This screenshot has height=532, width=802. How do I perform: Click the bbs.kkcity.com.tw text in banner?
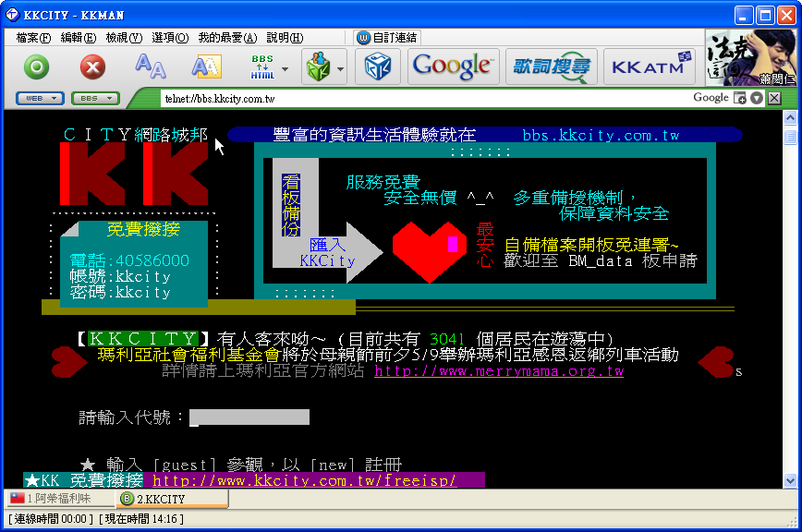pos(601,136)
